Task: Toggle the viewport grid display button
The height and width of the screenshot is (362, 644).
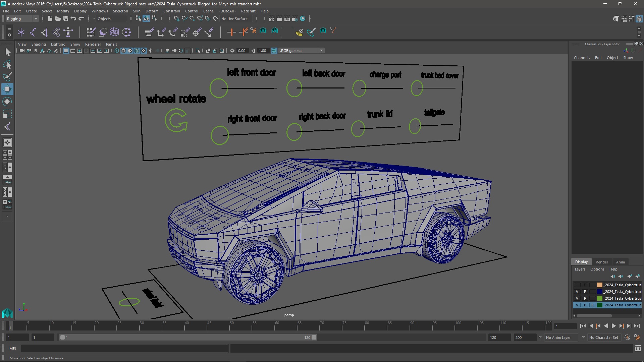Action: 66,51
